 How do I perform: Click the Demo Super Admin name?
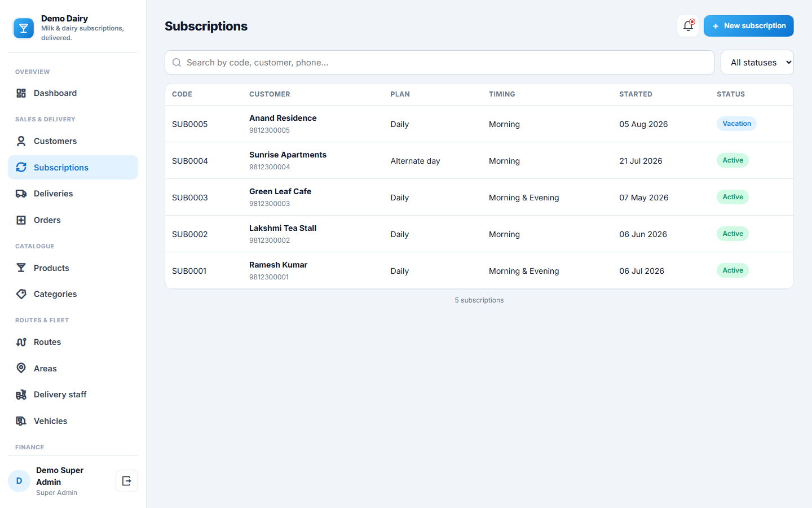coord(60,476)
